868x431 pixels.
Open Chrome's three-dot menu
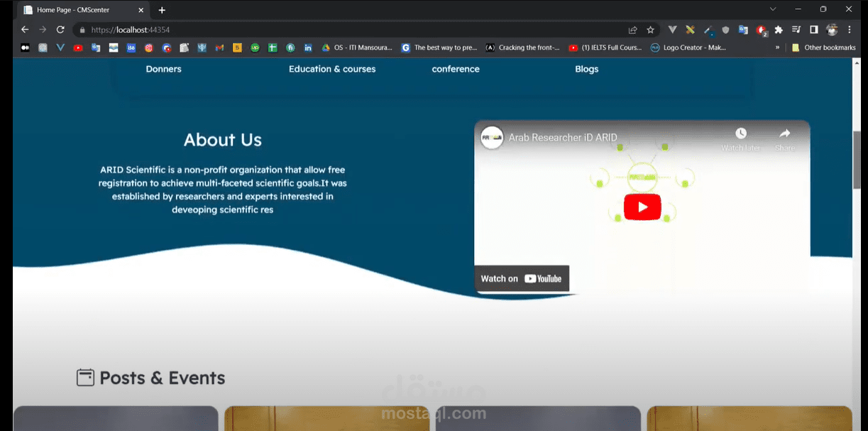850,30
